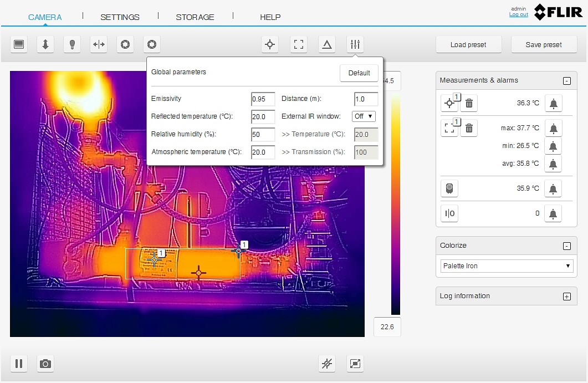Toggle the global parameters sliders icon
The width and height of the screenshot is (588, 383).
tap(355, 45)
